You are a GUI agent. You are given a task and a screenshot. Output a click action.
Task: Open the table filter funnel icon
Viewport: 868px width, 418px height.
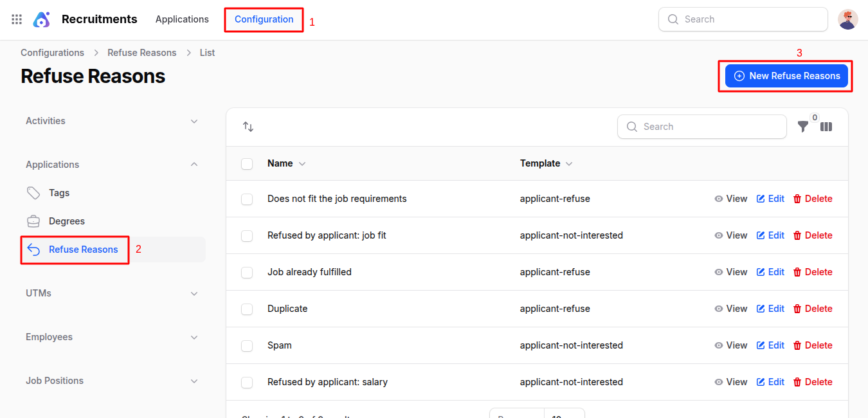click(803, 127)
